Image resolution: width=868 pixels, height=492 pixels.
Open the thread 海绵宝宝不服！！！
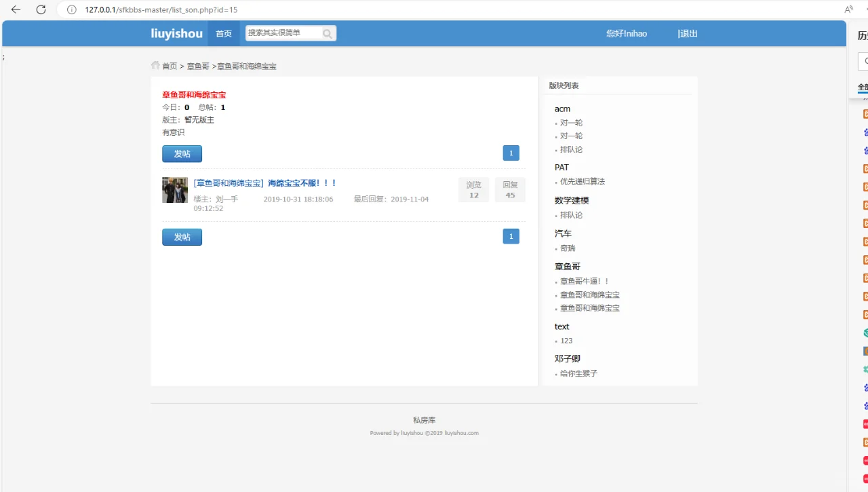point(302,183)
